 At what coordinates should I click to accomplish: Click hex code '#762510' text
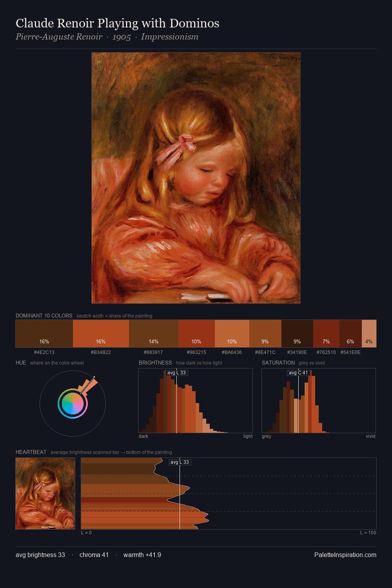[326, 352]
